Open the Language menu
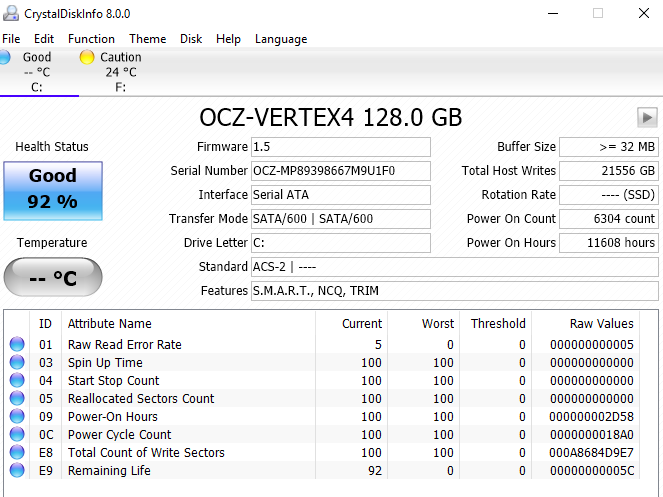663x497 pixels. click(x=281, y=39)
